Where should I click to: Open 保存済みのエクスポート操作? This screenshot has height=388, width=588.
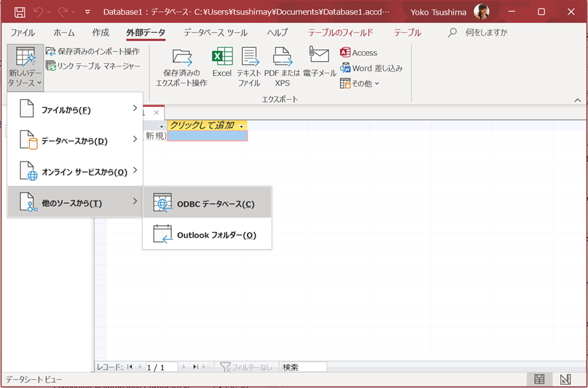click(x=181, y=67)
